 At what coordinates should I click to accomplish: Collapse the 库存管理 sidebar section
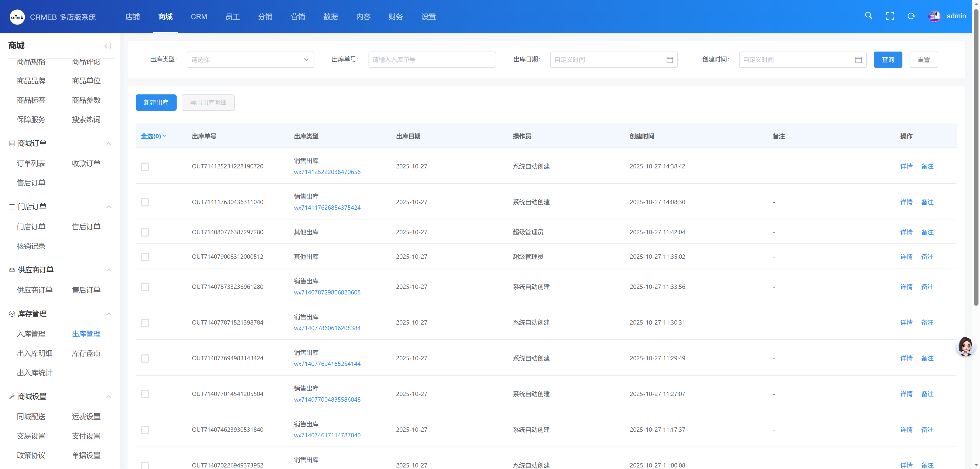coord(108,314)
